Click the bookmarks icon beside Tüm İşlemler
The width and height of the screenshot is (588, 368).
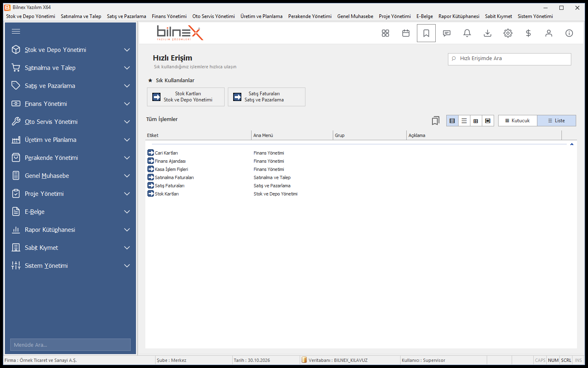436,121
